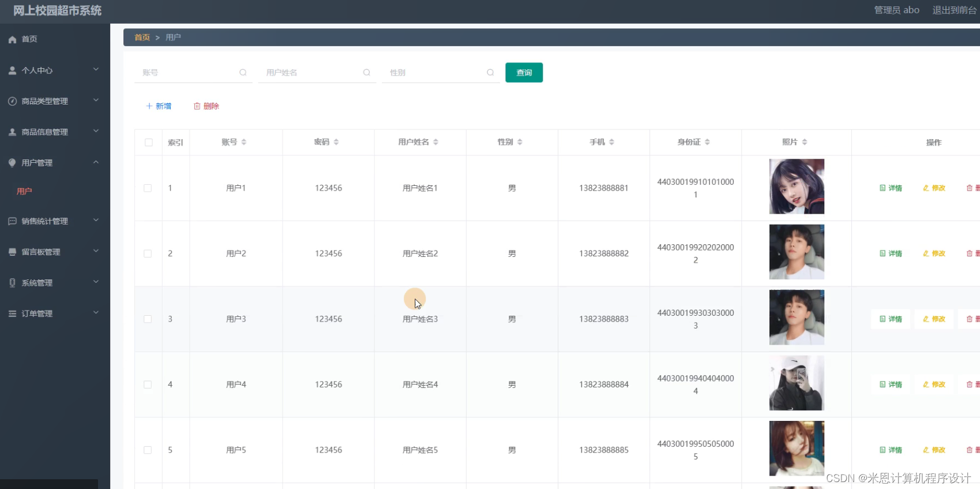
Task: Click the 留言板管理 icon
Action: pyautogui.click(x=12, y=252)
